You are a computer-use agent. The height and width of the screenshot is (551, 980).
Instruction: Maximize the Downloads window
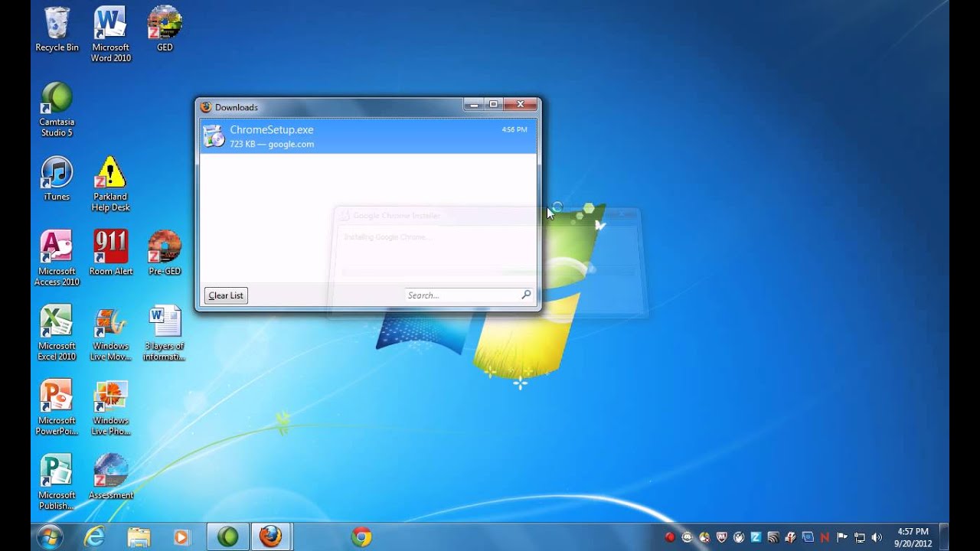click(494, 104)
